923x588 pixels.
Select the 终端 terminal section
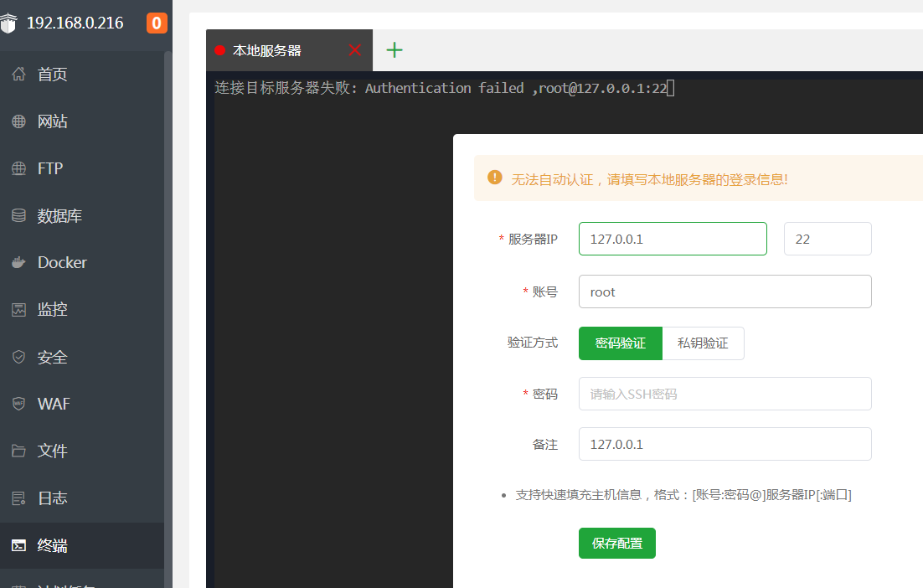point(52,544)
